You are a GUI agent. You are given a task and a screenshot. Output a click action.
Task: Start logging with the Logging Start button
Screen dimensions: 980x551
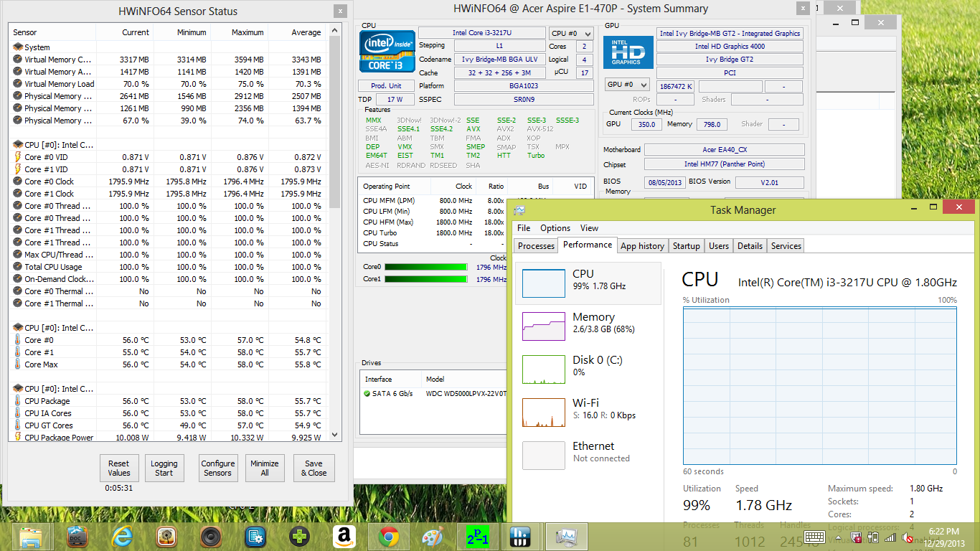(x=164, y=468)
